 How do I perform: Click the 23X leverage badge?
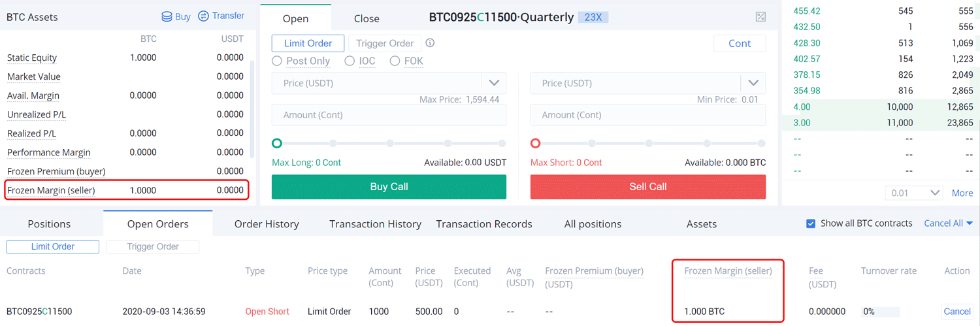(593, 18)
